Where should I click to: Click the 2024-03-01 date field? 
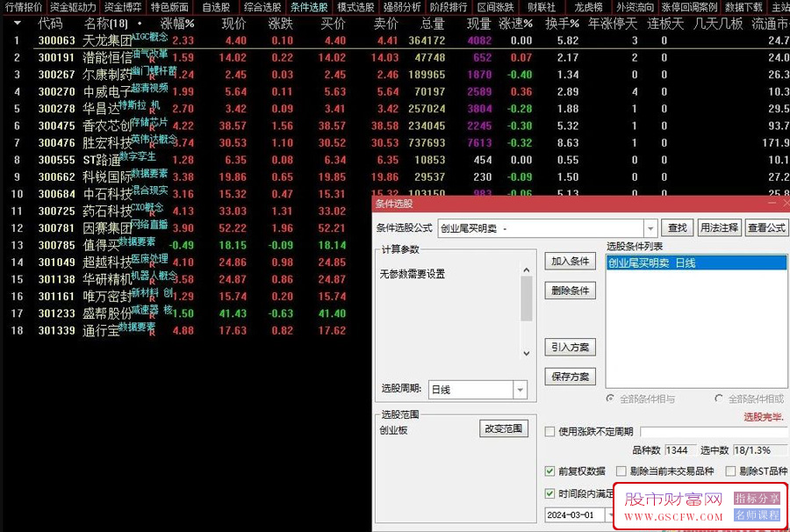[575, 514]
